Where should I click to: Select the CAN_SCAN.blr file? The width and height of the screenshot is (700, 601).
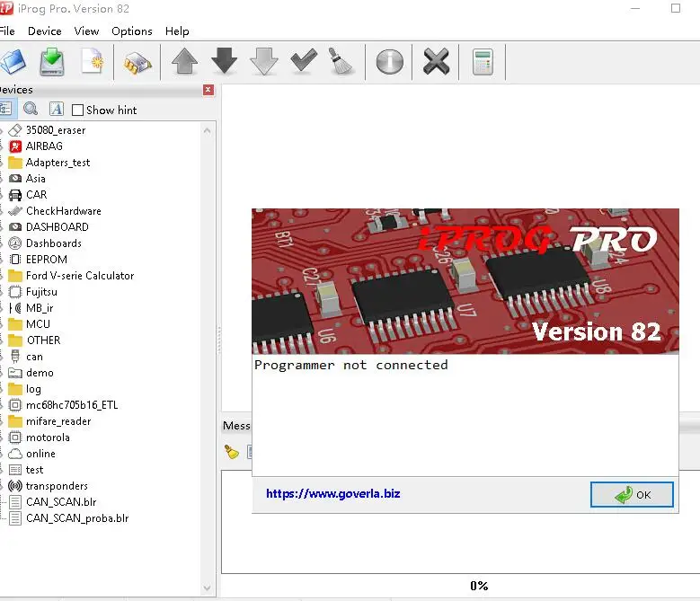click(x=61, y=502)
